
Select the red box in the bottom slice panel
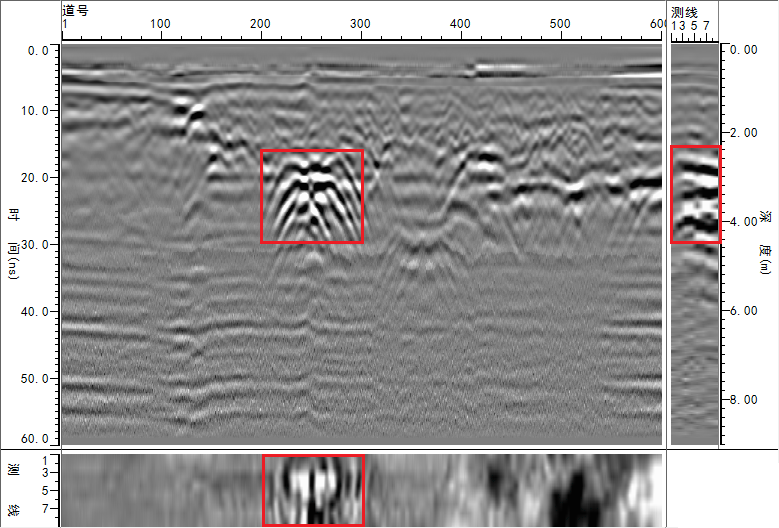[313, 490]
